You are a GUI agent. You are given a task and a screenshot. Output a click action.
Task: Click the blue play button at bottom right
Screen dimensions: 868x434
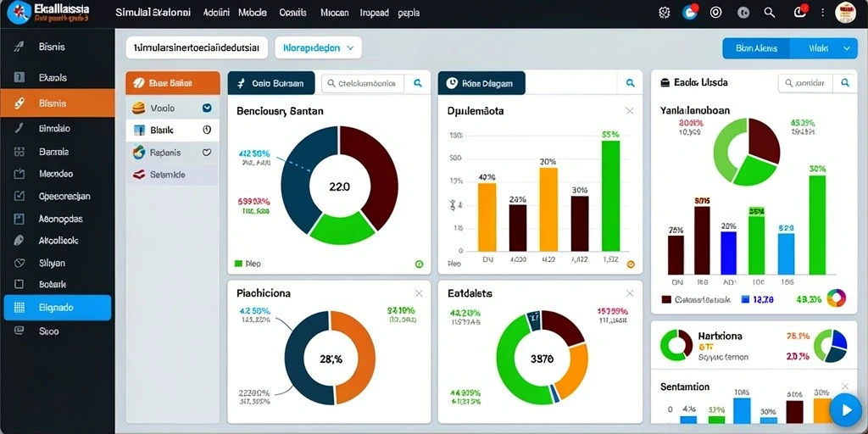pos(847,410)
